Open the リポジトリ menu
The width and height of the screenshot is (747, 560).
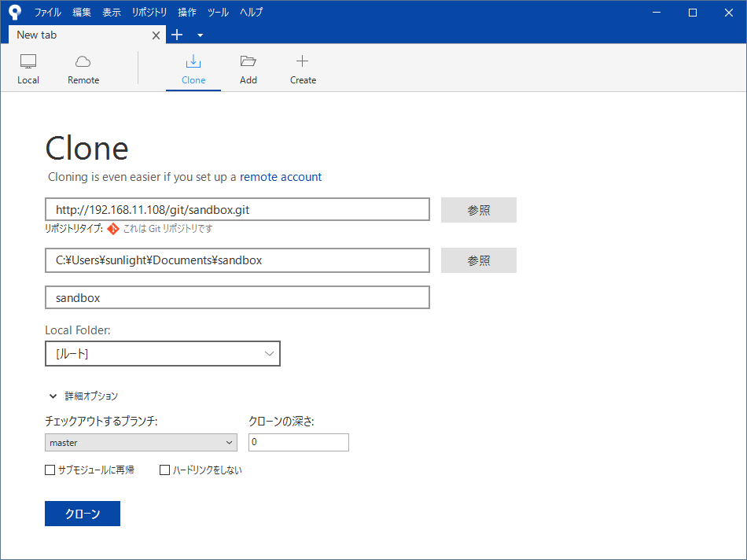[149, 13]
